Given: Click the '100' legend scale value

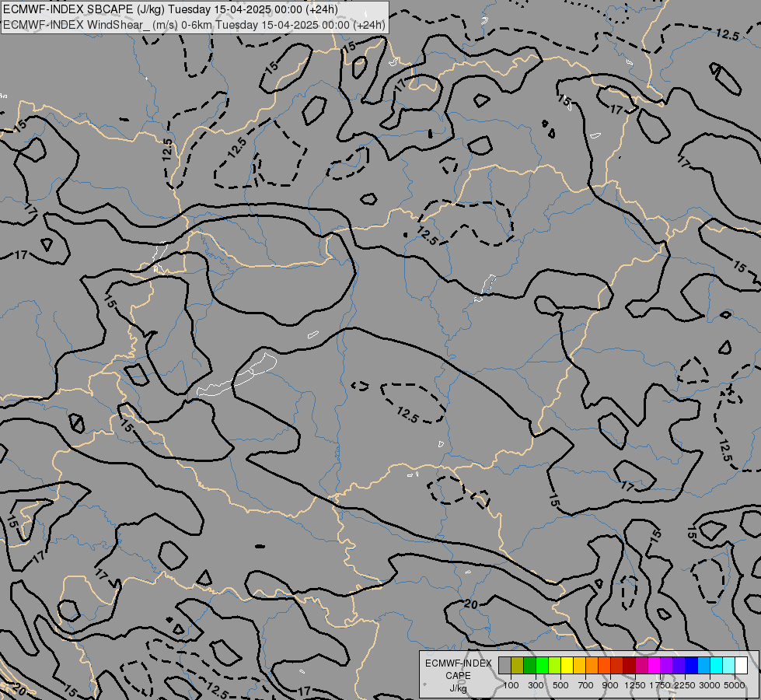Looking at the screenshot, I should tap(511, 685).
